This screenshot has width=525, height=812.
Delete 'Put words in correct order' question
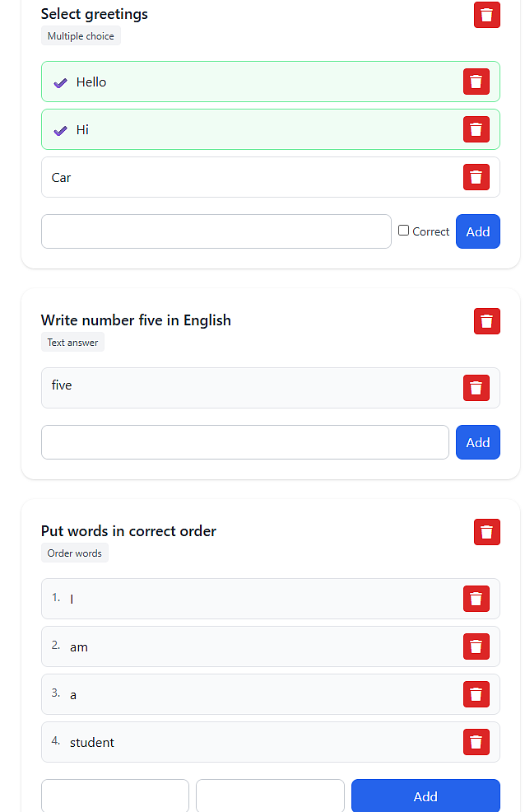click(486, 532)
